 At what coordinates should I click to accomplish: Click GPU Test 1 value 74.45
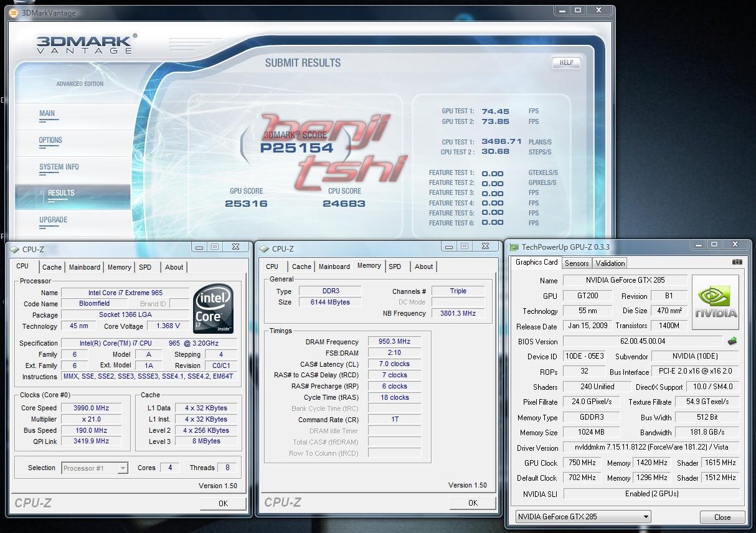tap(495, 111)
